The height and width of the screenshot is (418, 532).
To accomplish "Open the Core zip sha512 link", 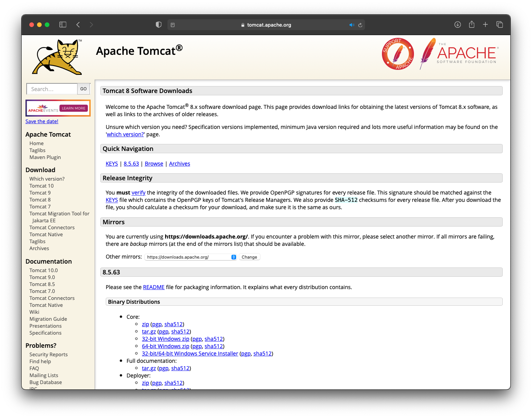I will tap(174, 324).
